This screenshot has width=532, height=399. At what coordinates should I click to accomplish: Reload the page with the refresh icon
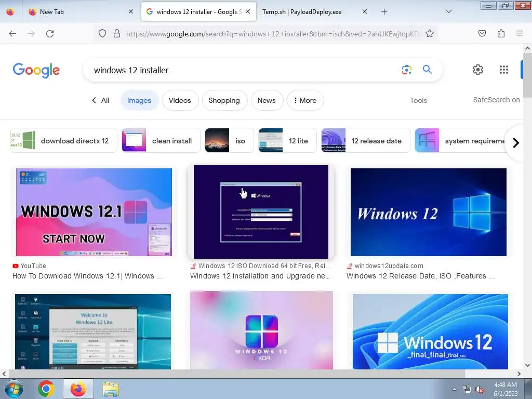50,34
